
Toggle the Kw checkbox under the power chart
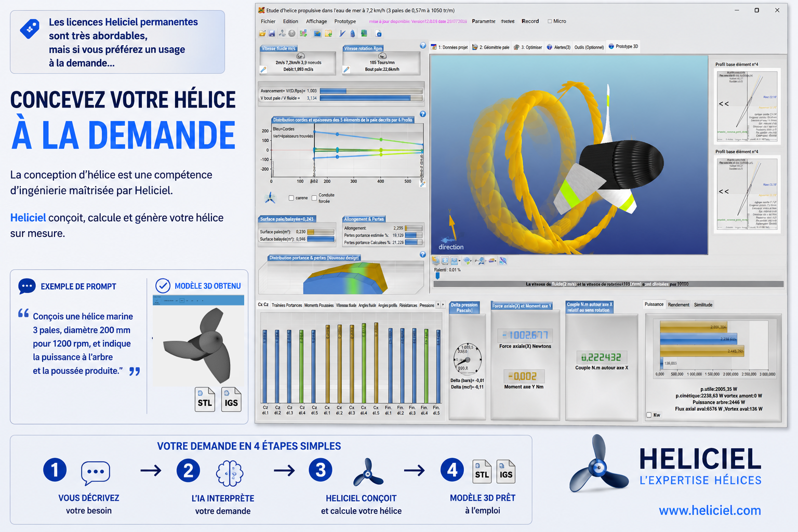pos(649,415)
